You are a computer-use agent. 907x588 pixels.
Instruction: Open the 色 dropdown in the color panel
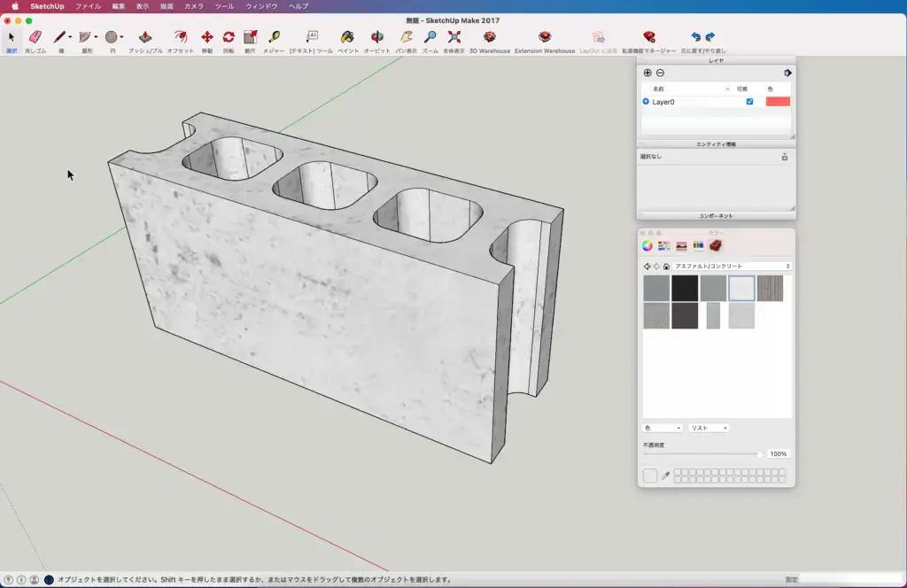(663, 429)
